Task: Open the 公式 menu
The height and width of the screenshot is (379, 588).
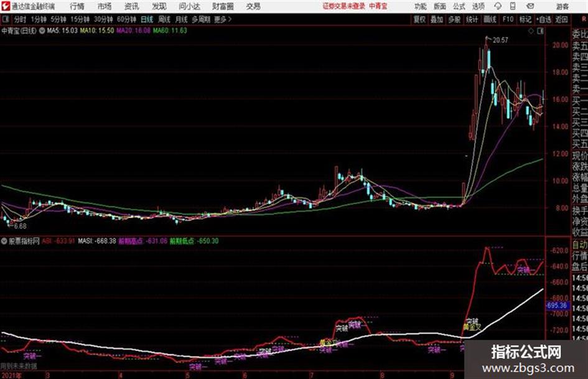Action: point(459,6)
